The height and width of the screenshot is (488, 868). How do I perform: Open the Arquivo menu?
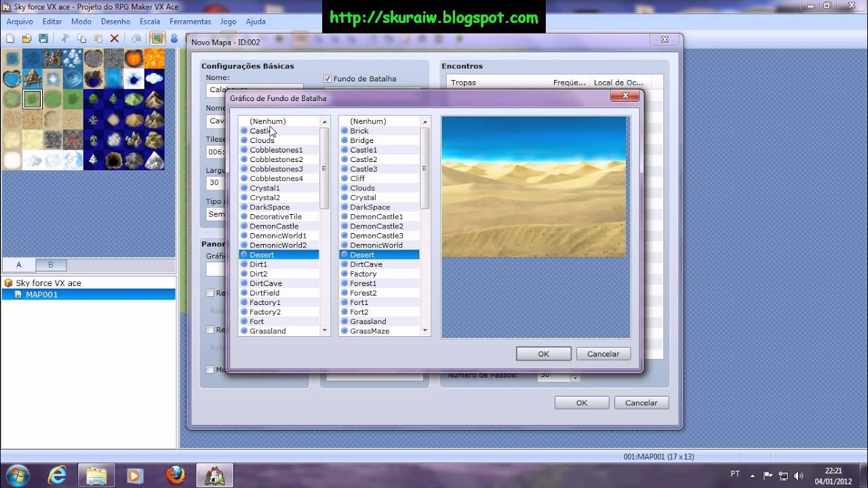20,22
